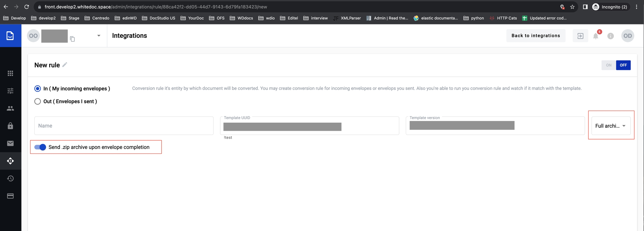The height and width of the screenshot is (231, 644).
Task: Open the sliders settings icon in sidebar
Action: click(x=10, y=91)
